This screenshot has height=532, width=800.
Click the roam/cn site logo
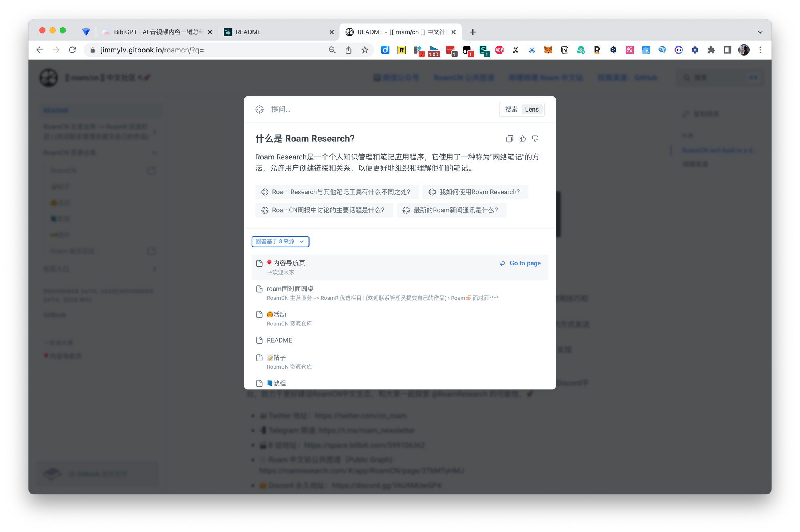click(49, 78)
